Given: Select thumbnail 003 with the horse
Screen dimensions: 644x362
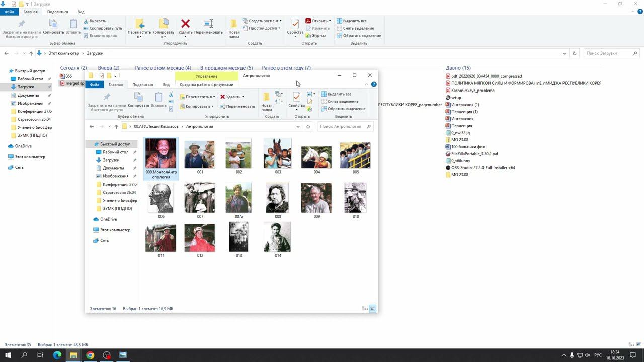Looking at the screenshot, I should click(278, 157).
